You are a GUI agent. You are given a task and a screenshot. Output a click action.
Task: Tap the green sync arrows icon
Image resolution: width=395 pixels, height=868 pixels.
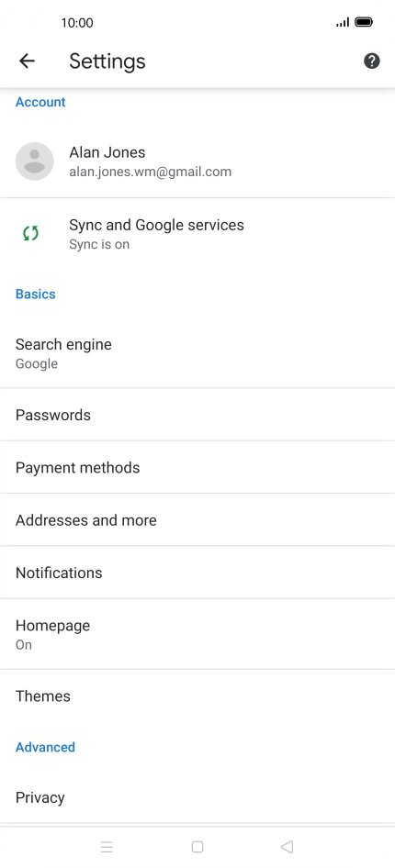[31, 234]
